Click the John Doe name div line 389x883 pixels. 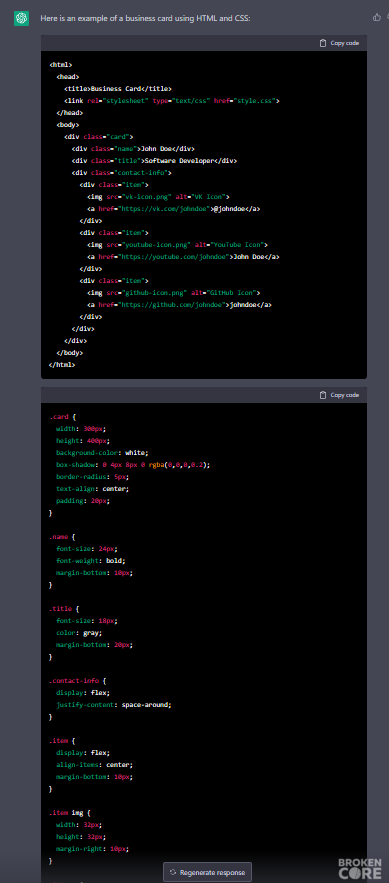[133, 149]
